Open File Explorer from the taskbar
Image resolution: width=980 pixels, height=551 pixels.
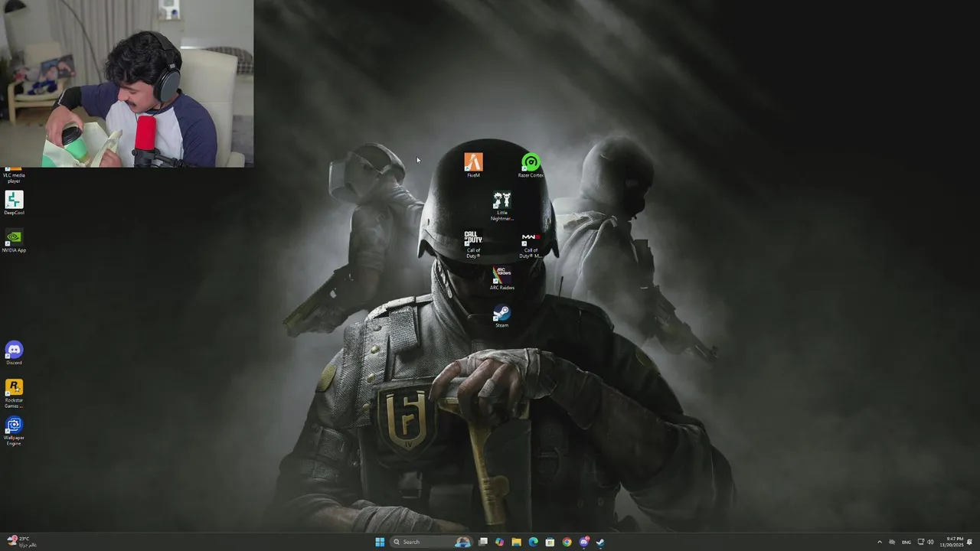[517, 542]
